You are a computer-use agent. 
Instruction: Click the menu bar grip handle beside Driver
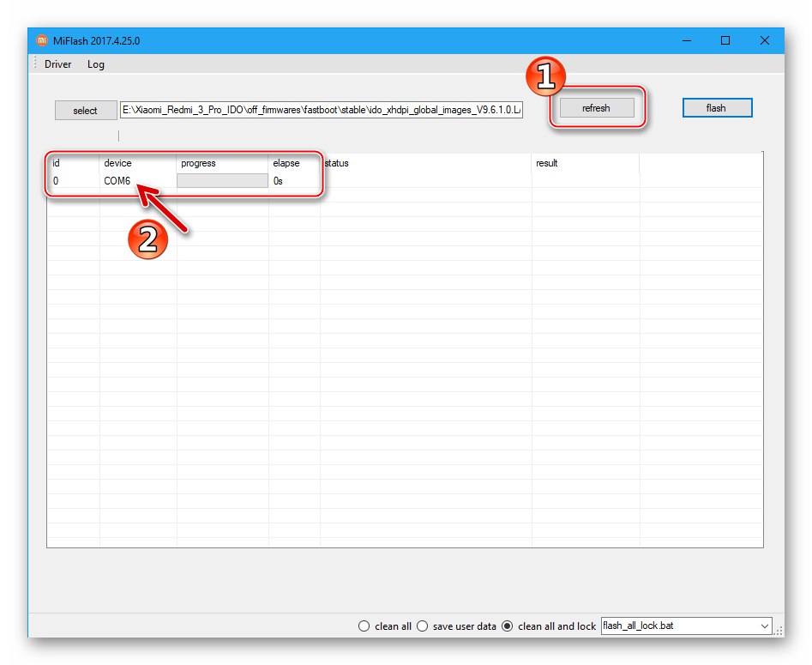34,63
